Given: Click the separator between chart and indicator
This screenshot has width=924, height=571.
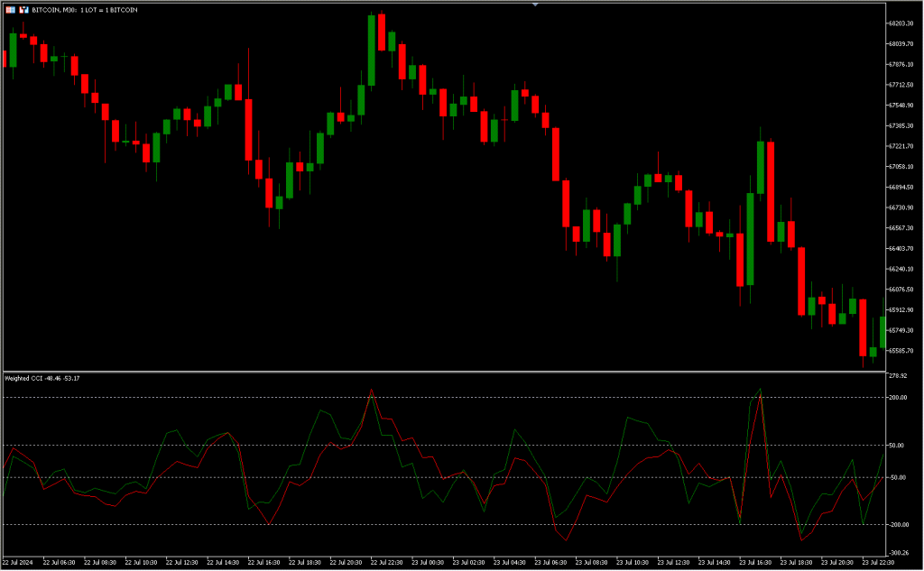Looking at the screenshot, I should (x=442, y=371).
